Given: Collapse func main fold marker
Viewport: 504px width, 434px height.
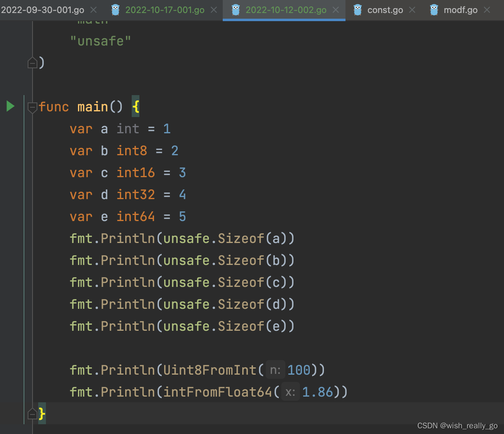Looking at the screenshot, I should [x=33, y=107].
